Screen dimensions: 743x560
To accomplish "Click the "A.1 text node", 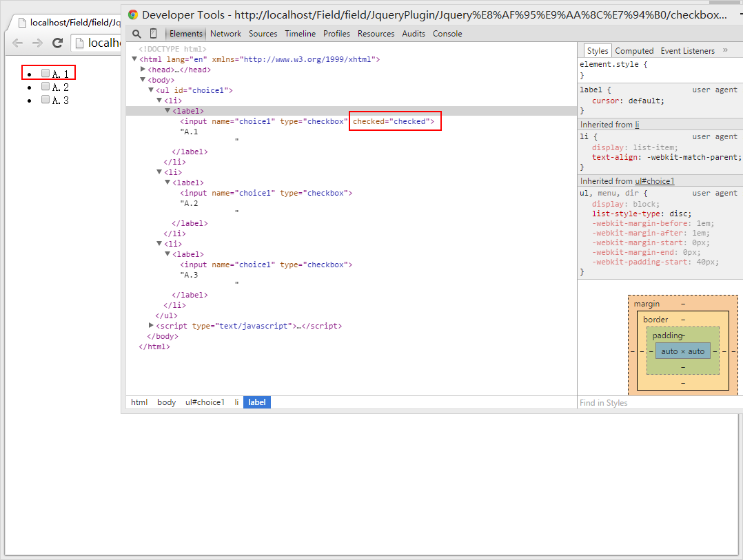I will (x=189, y=132).
